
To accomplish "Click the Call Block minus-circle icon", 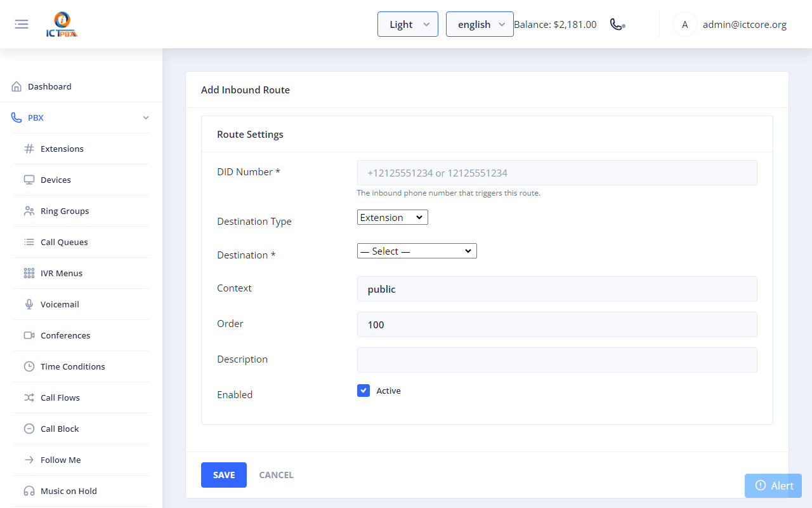I will coord(29,429).
